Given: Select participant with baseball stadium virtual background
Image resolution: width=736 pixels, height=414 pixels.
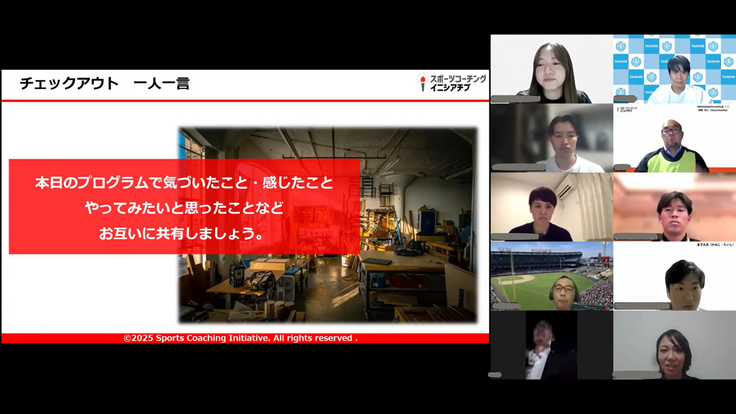Looking at the screenshot, I should coord(551,275).
